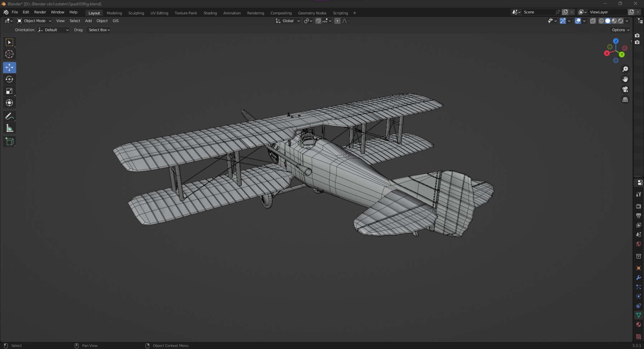Activate the Scale tool
This screenshot has height=349, width=644.
(9, 91)
